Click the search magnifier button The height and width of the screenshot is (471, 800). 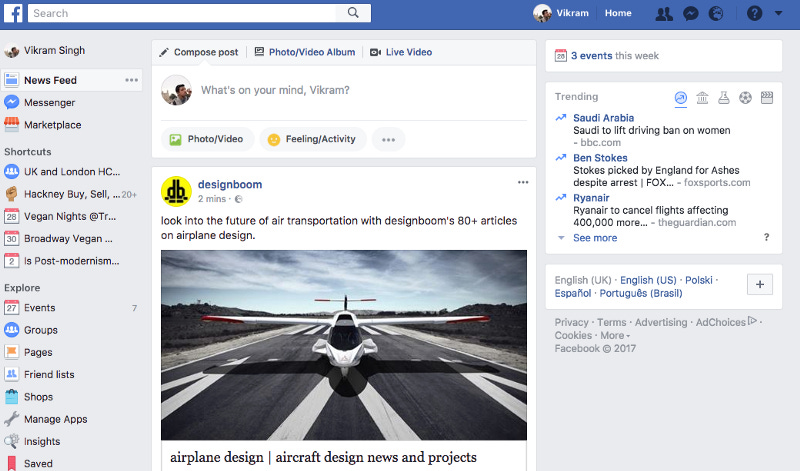pos(353,13)
